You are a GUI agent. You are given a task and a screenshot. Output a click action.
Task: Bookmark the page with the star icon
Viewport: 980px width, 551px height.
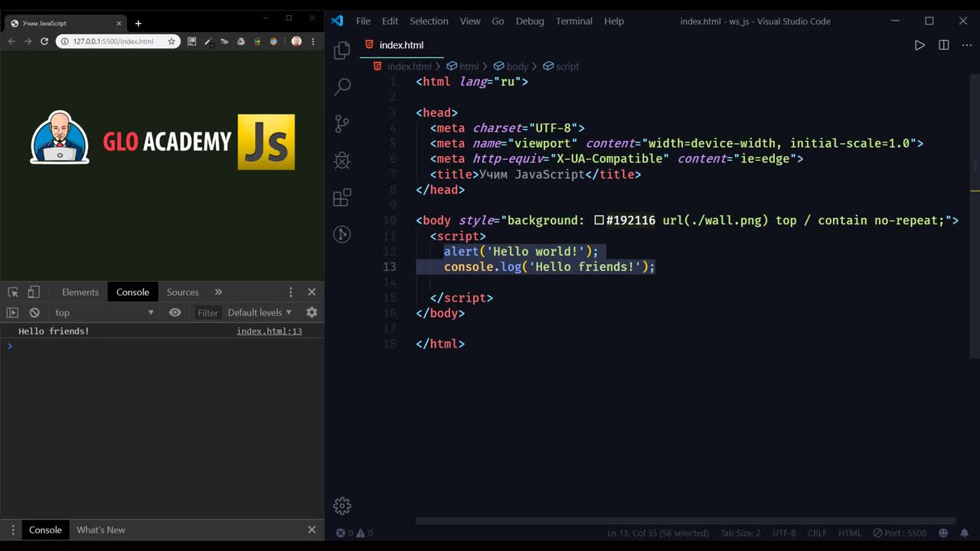coord(171,41)
